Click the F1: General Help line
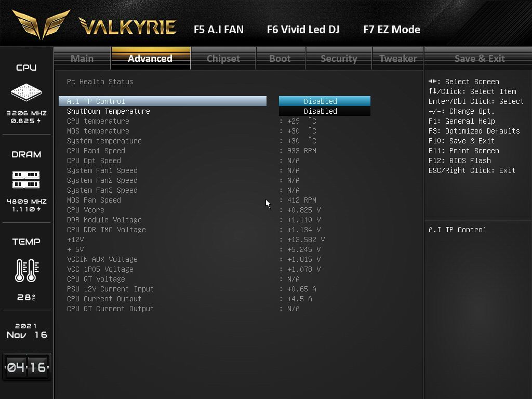The image size is (532, 399). point(461,121)
